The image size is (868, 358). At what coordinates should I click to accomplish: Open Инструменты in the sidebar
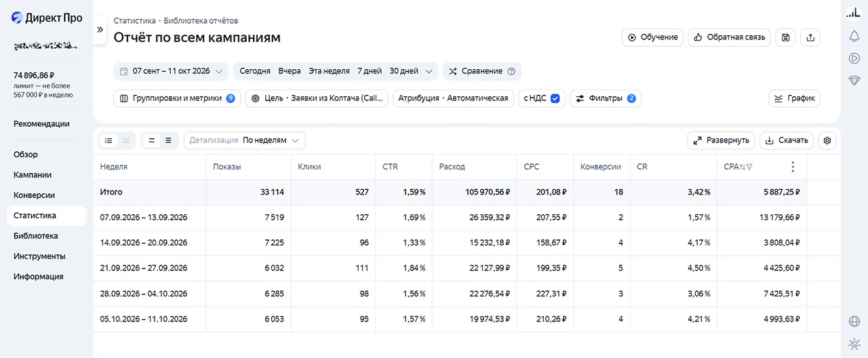[39, 256]
